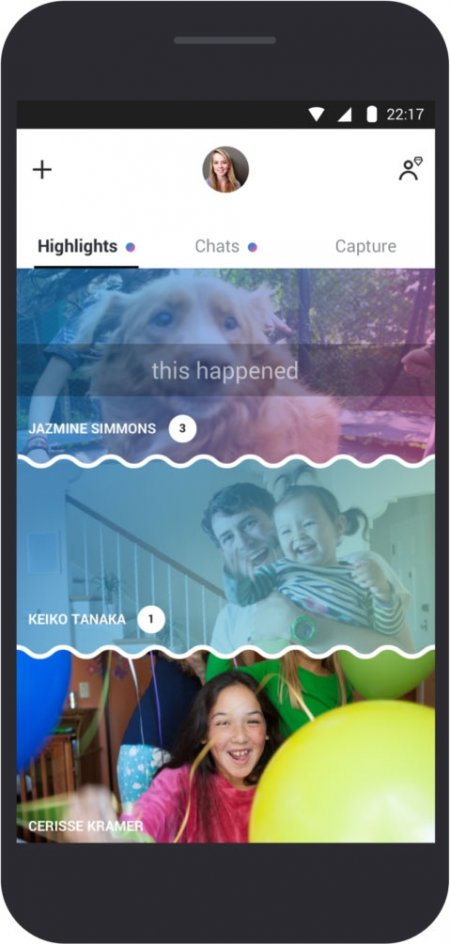Switch to the Capture tab
This screenshot has height=944, width=450.
(x=366, y=246)
